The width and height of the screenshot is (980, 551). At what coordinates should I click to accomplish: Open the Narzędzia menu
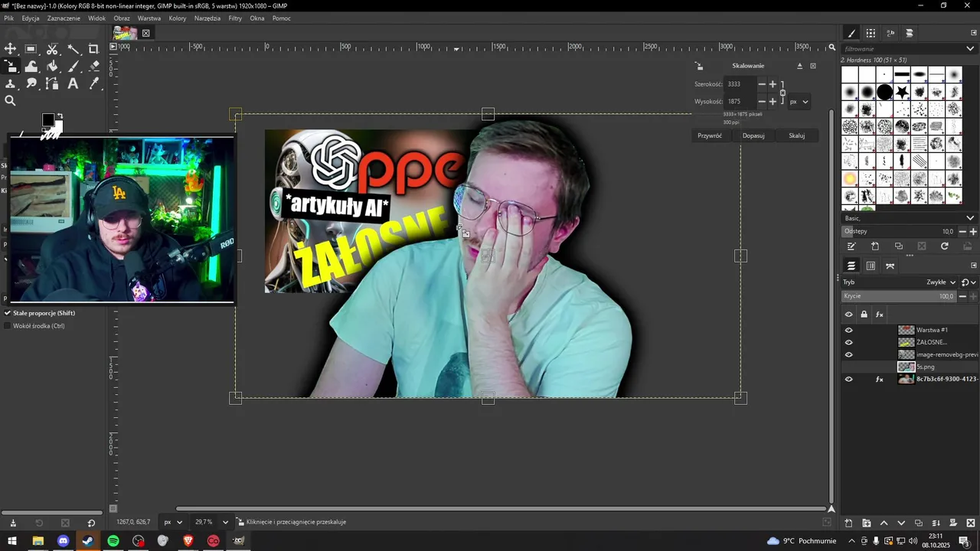(x=207, y=18)
